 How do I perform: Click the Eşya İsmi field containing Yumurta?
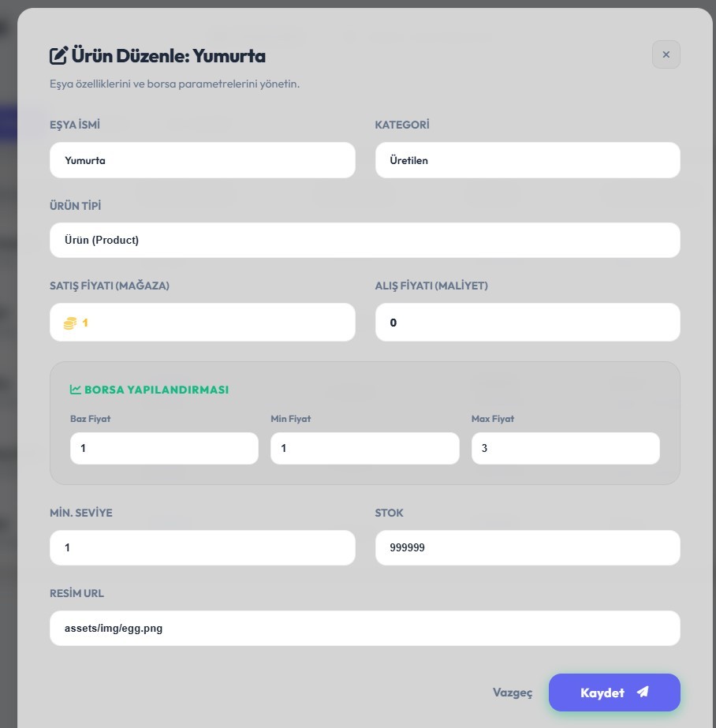pos(202,160)
